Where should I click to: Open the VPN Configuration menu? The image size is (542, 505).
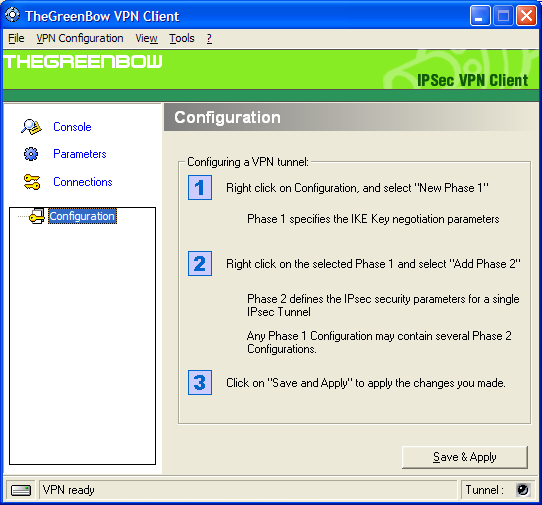pyautogui.click(x=80, y=38)
